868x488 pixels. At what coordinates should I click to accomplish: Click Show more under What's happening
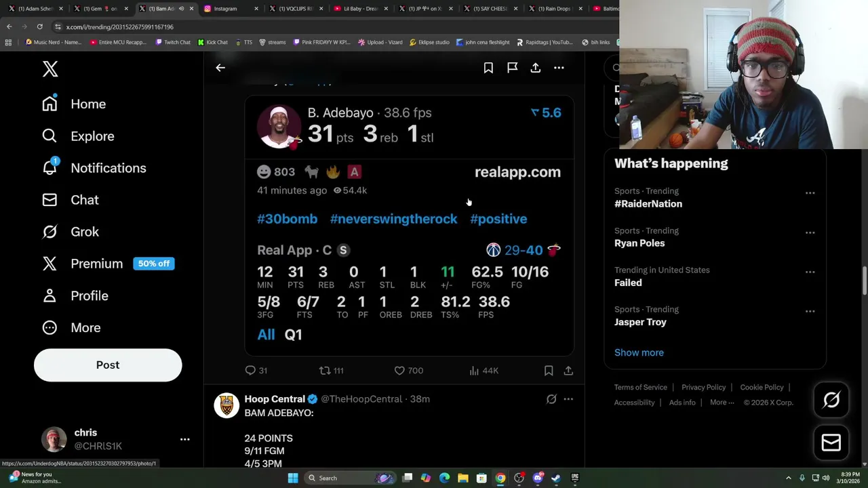pyautogui.click(x=639, y=352)
